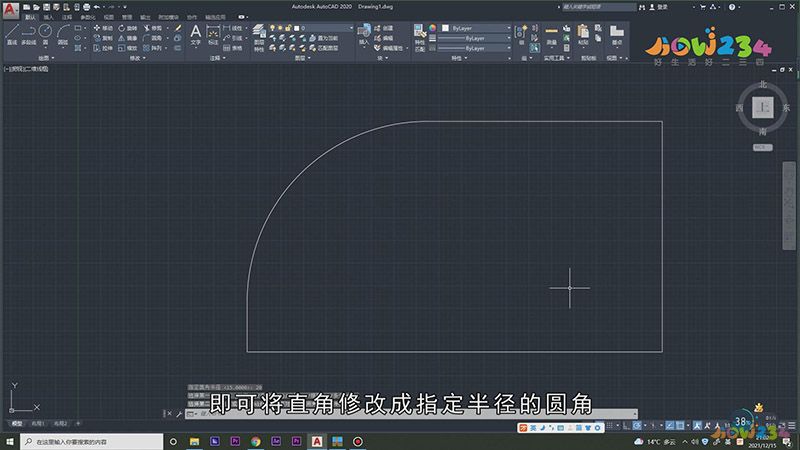Click the Undo arrow in quick access toolbar

click(x=96, y=7)
